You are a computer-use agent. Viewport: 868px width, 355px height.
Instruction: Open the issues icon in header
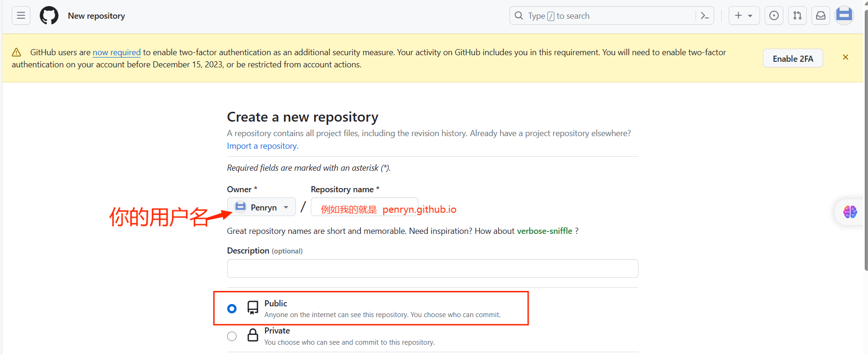[774, 15]
